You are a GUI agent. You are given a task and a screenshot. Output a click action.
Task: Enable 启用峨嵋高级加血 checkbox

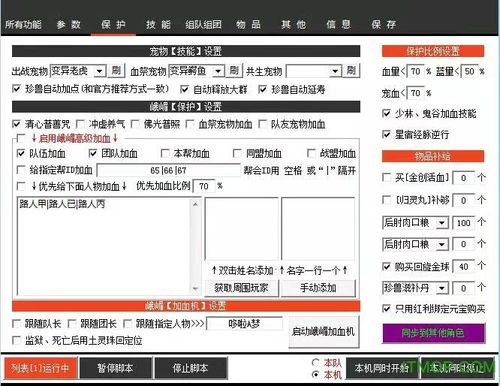pos(21,138)
